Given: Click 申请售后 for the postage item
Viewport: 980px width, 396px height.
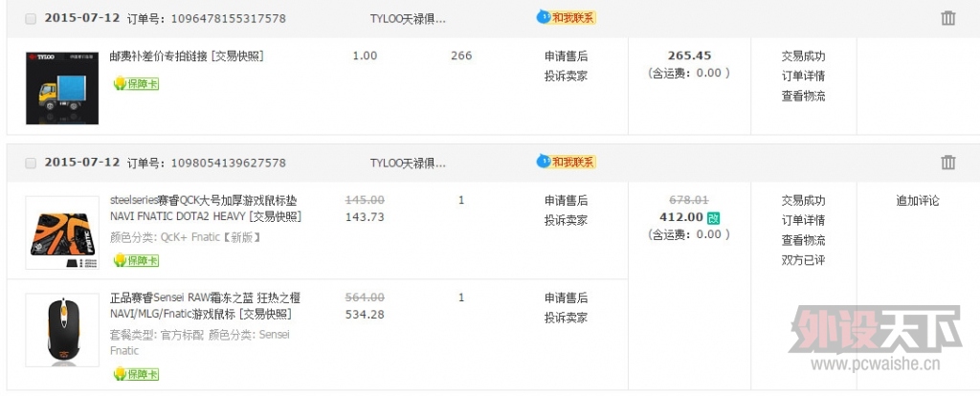Looking at the screenshot, I should [x=566, y=56].
